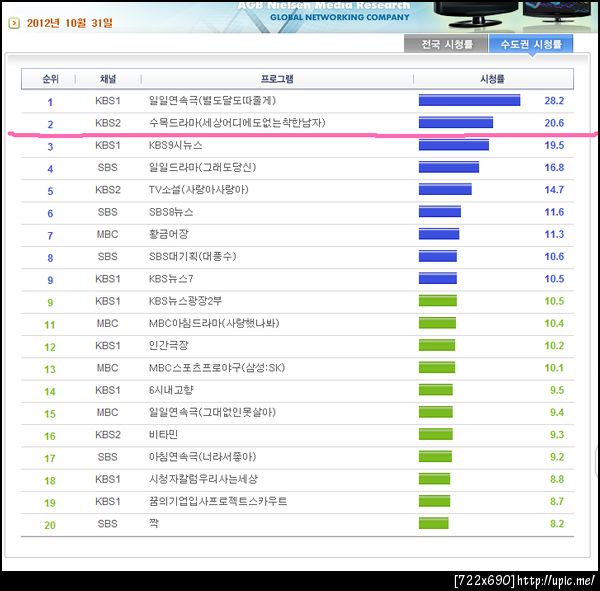This screenshot has height=591, width=600.
Task: Select program SBS대기획(대풍수)
Action: coord(192,256)
